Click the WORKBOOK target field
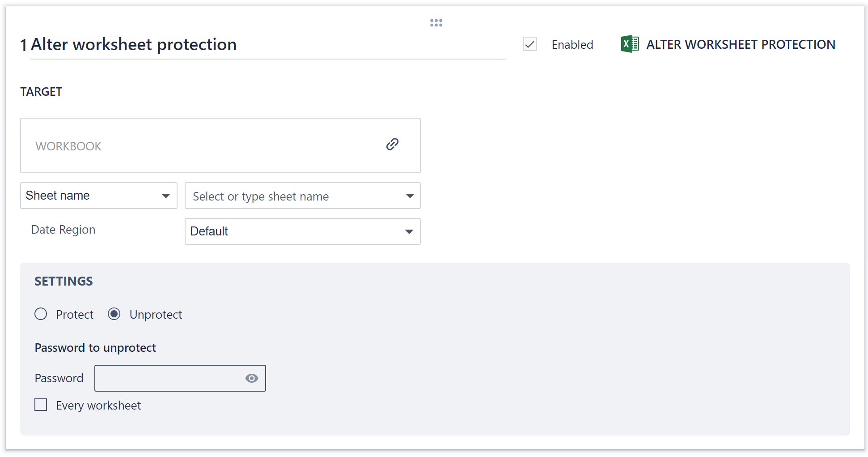Image resolution: width=868 pixels, height=457 pixels. click(x=220, y=145)
